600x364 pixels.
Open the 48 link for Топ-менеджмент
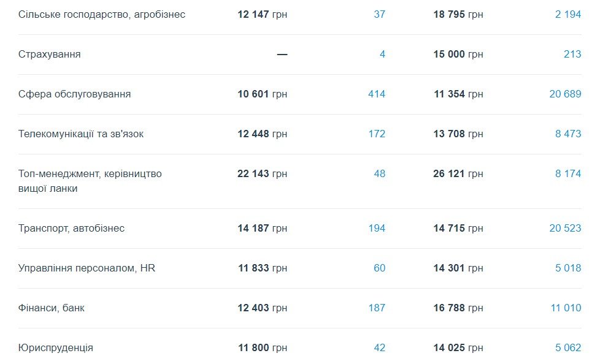click(379, 173)
